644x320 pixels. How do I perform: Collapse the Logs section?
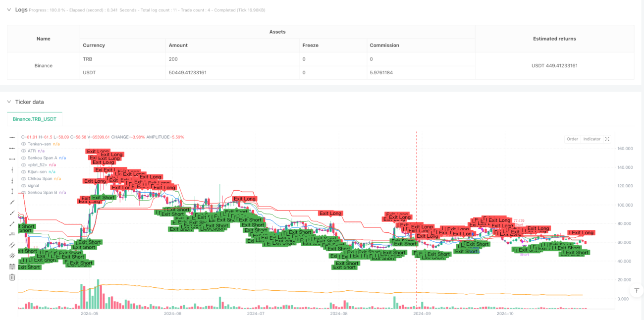(9, 10)
